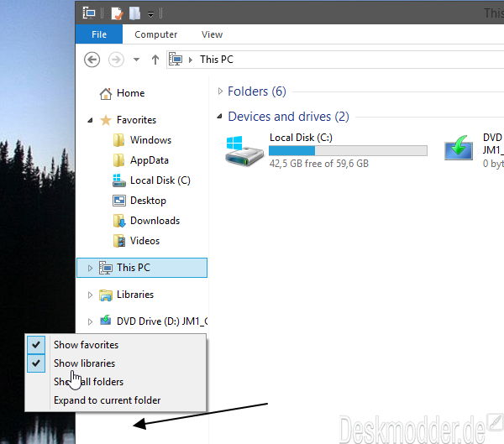The width and height of the screenshot is (504, 444).
Task: Open the AppData favorite folder
Action: (x=150, y=160)
